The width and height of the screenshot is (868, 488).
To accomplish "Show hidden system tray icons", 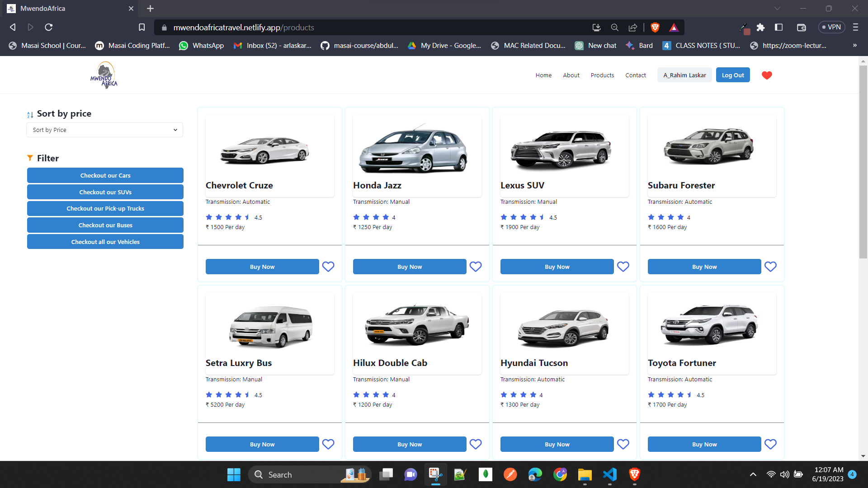I will tap(753, 474).
